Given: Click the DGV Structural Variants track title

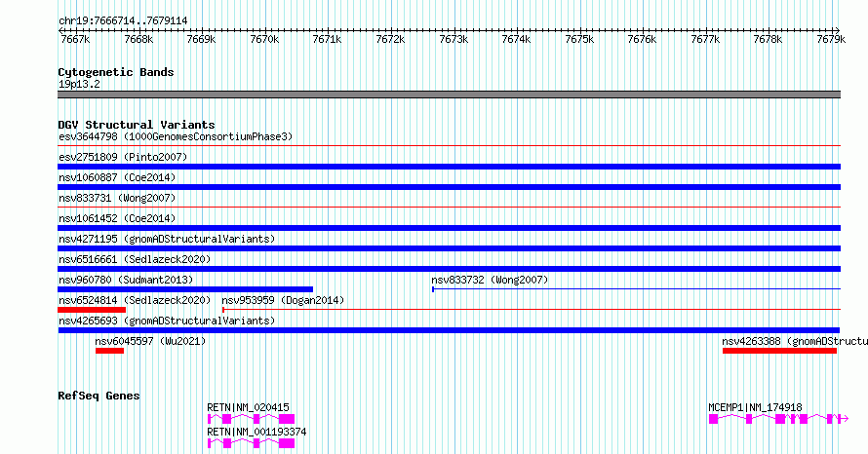Looking at the screenshot, I should point(137,125).
